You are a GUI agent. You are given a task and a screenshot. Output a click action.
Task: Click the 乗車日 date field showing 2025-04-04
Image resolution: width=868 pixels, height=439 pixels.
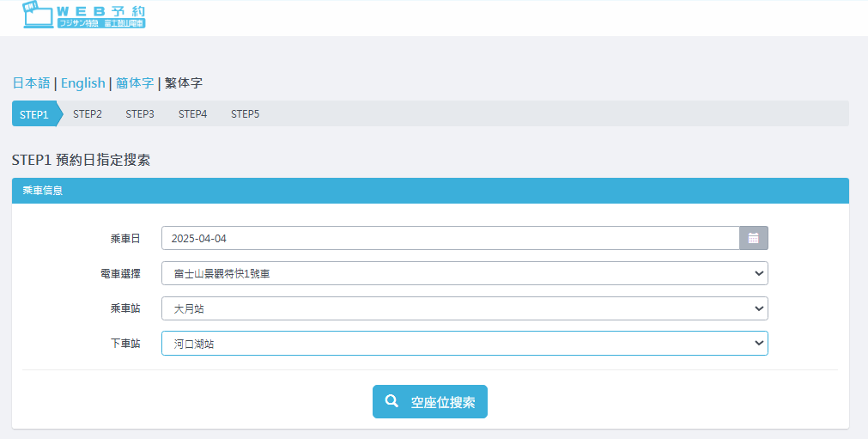pos(450,238)
